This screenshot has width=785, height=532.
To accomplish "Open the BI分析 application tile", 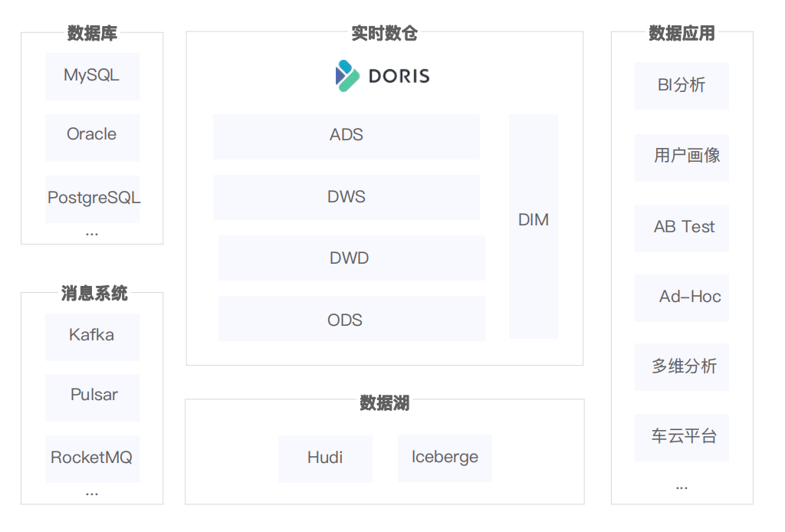I will click(x=681, y=86).
